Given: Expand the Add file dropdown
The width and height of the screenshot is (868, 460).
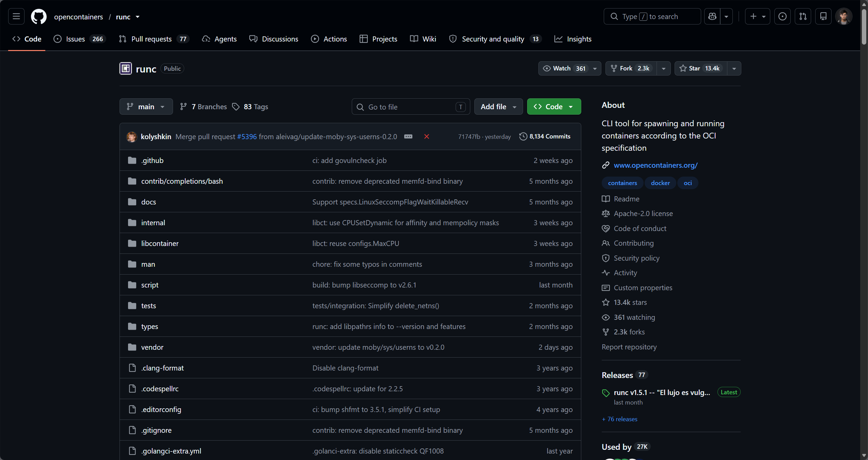Looking at the screenshot, I should [499, 107].
